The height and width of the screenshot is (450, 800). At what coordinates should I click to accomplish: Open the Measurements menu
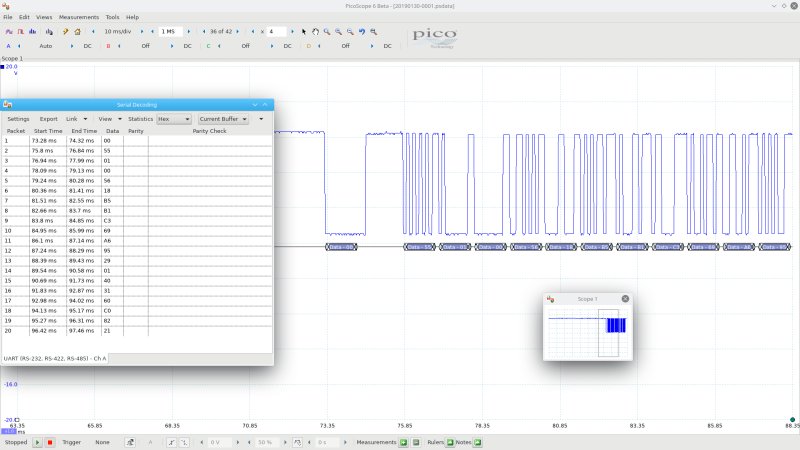click(79, 17)
